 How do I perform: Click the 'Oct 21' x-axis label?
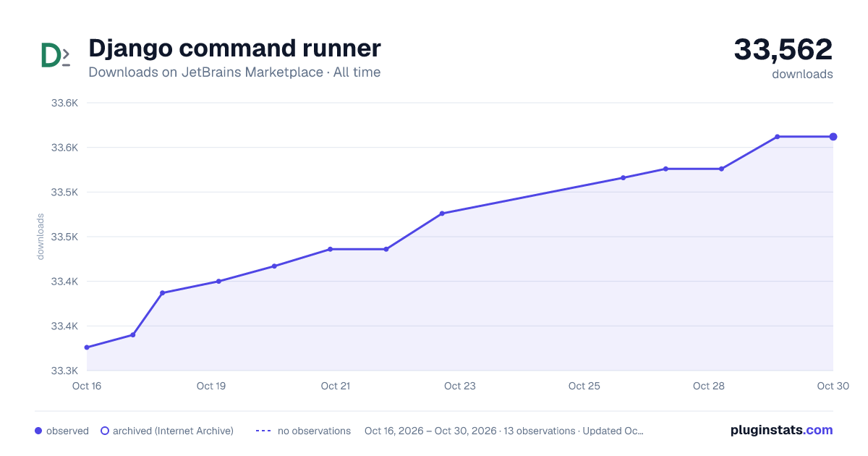336,386
